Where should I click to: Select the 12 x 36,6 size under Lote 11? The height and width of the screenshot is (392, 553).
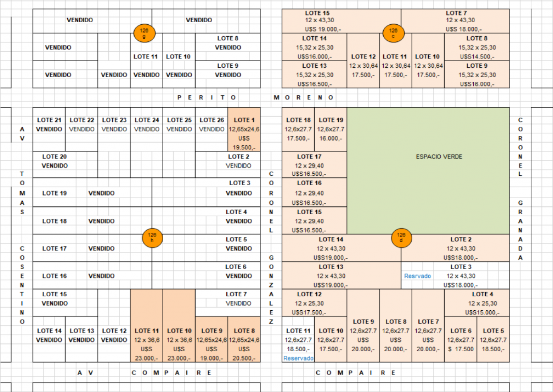click(x=147, y=340)
